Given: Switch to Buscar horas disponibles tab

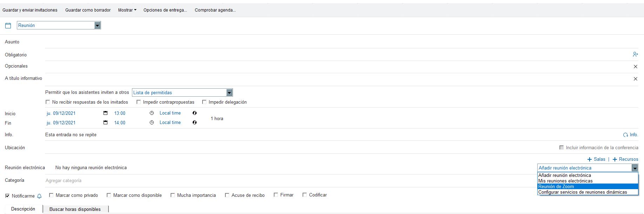Looking at the screenshot, I should [x=75, y=209].
